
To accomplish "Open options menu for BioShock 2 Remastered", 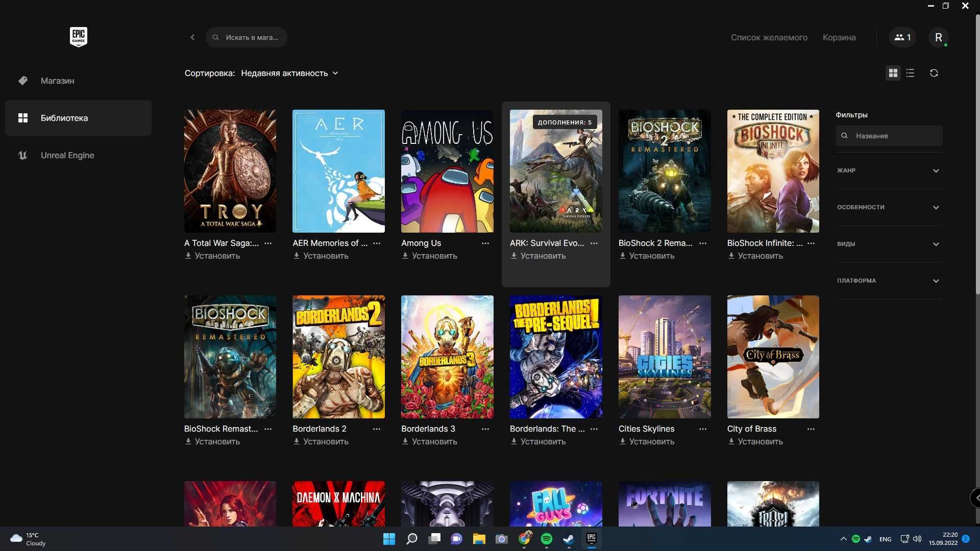I will coord(703,243).
